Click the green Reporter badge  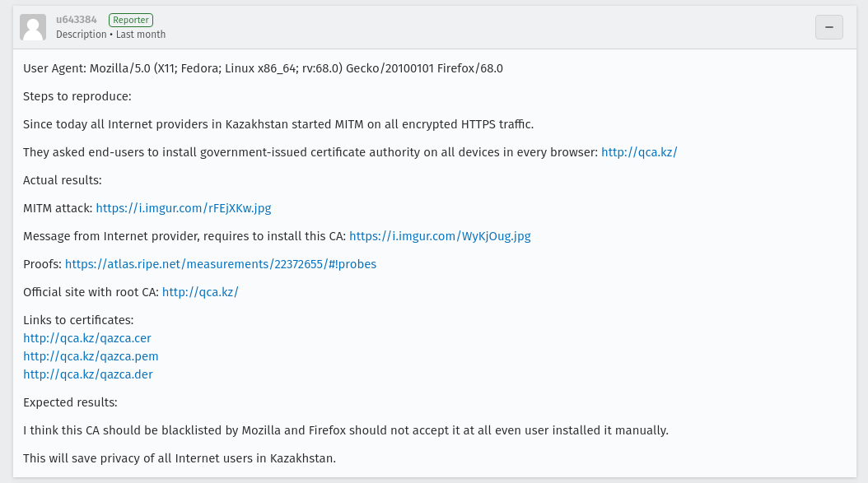(131, 20)
